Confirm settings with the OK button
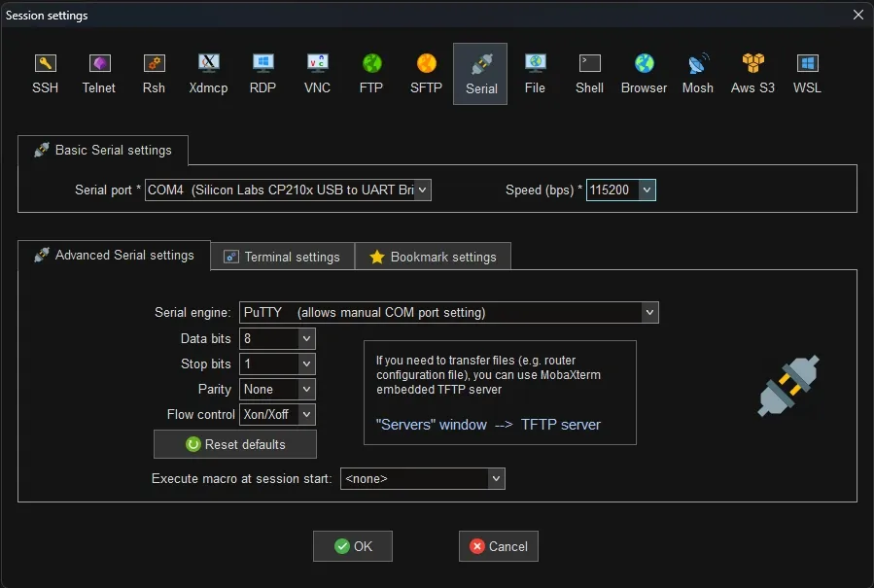 click(352, 545)
